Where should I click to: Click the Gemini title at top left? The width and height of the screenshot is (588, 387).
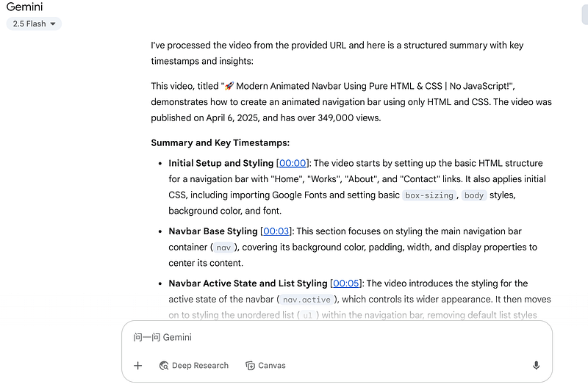coord(24,7)
